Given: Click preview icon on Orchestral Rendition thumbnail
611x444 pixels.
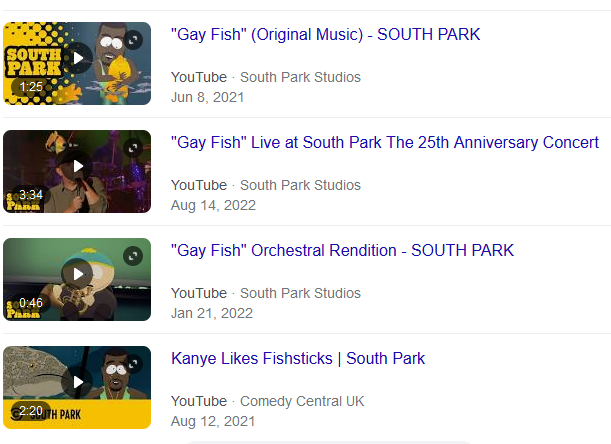Looking at the screenshot, I should pyautogui.click(x=134, y=255).
